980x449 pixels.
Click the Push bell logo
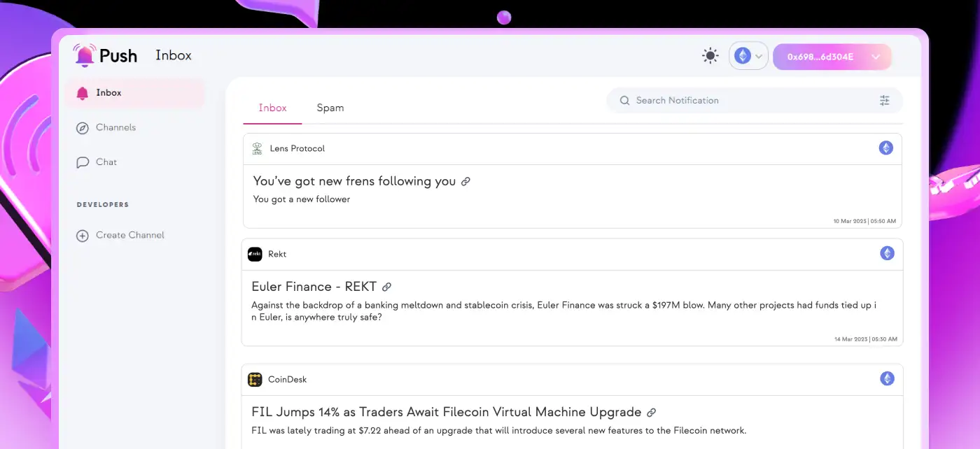pos(85,55)
